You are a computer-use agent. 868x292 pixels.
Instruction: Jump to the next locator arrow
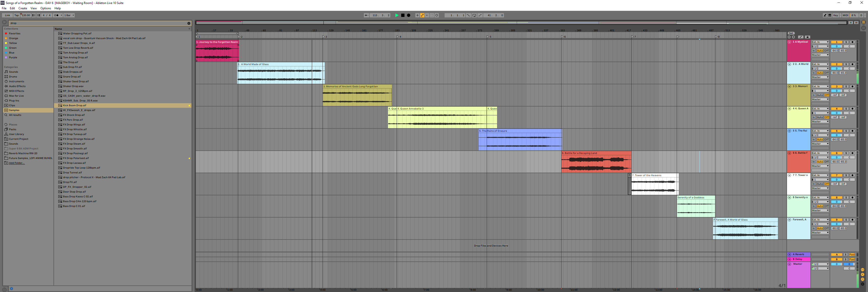tap(794, 37)
